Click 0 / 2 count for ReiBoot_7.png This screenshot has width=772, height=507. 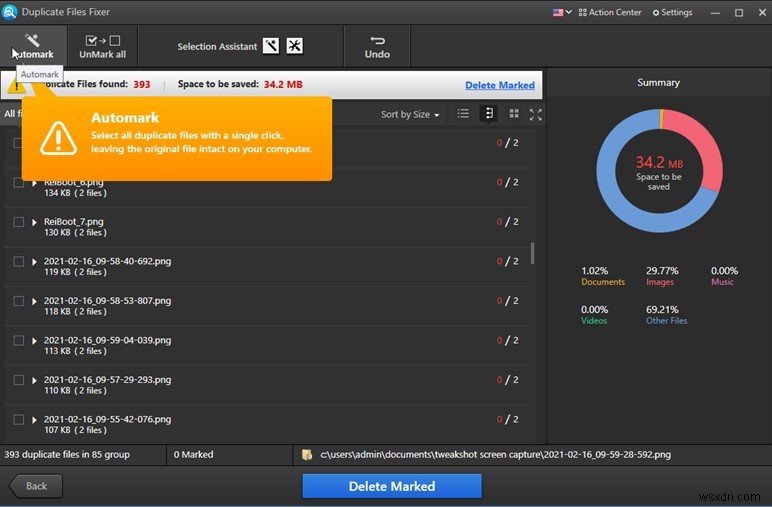(508, 222)
